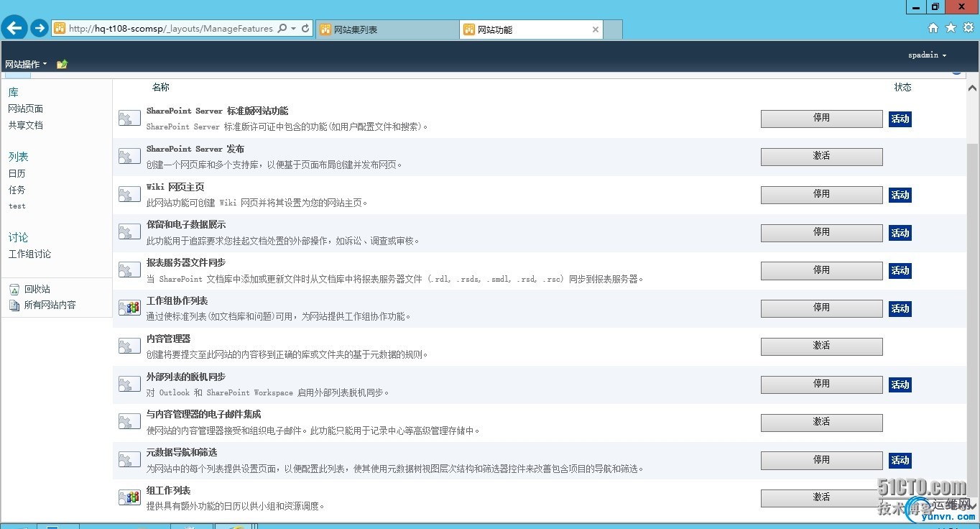Click the browser Back arrow button
The width and height of the screenshot is (980, 529).
pos(14,28)
